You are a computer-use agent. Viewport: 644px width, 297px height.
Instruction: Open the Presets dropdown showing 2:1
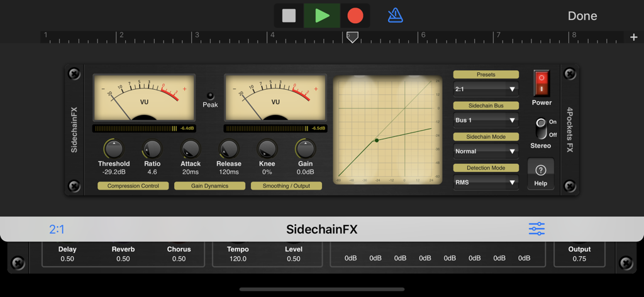(486, 89)
